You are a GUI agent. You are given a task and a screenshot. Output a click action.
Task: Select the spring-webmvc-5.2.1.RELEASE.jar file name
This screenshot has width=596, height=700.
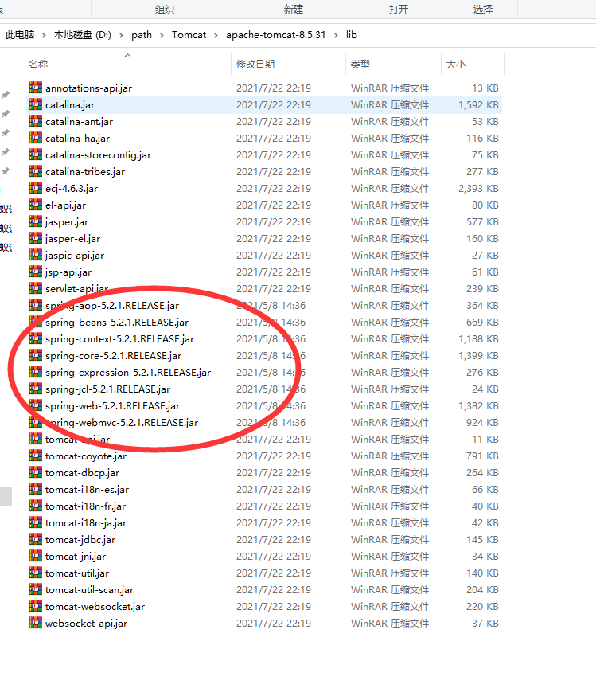pyautogui.click(x=122, y=422)
